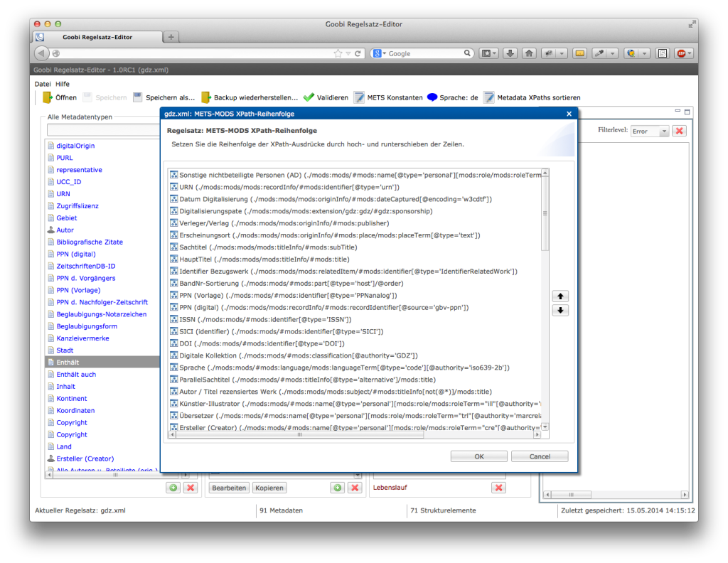This screenshot has height=563, width=728.
Task: Click the Lebenslauf entry
Action: pos(390,488)
